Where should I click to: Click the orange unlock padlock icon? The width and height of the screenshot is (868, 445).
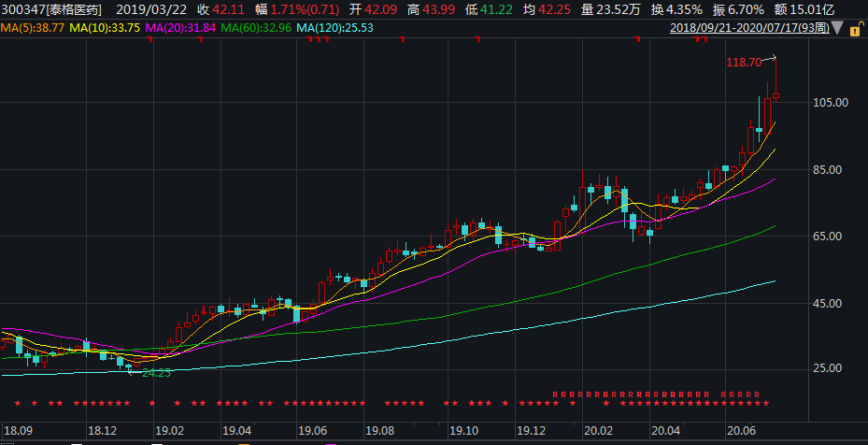point(855,28)
